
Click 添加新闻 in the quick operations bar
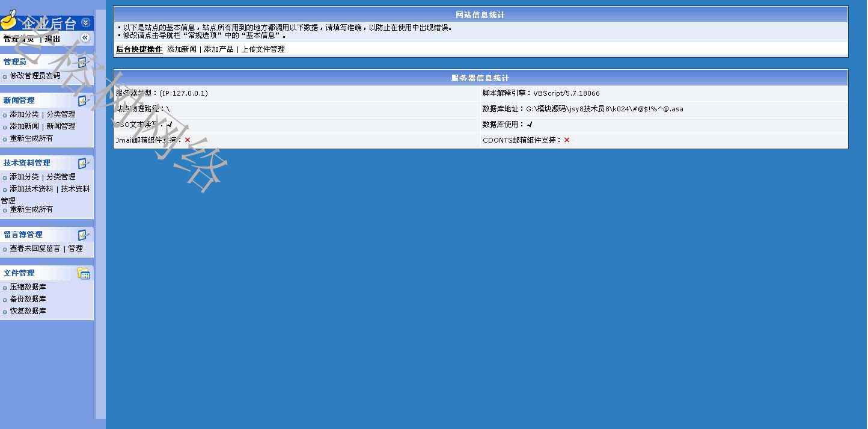[182, 49]
